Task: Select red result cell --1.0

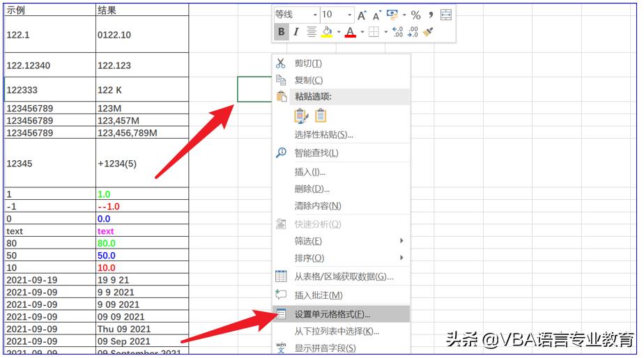Action: click(x=142, y=206)
